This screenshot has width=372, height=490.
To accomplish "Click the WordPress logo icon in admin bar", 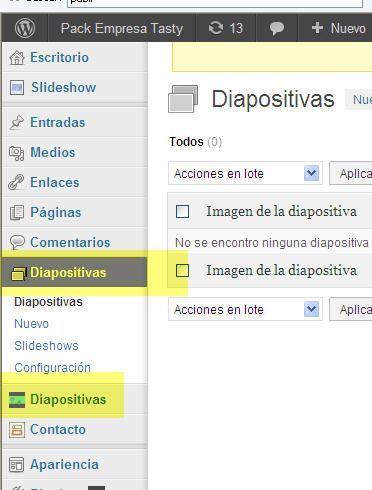I will (x=25, y=28).
